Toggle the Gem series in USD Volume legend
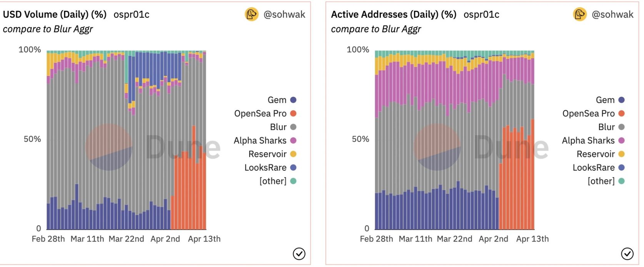The image size is (644, 267). (282, 100)
